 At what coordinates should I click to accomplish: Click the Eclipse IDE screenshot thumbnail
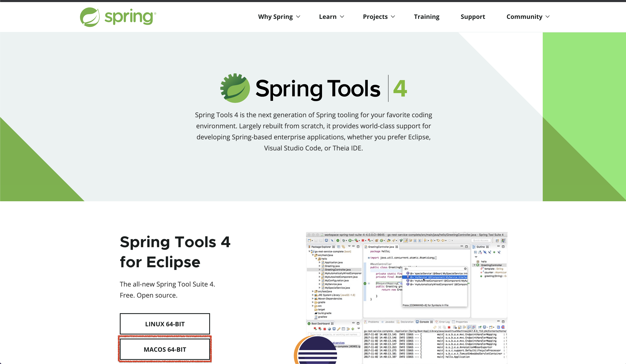pos(407,298)
